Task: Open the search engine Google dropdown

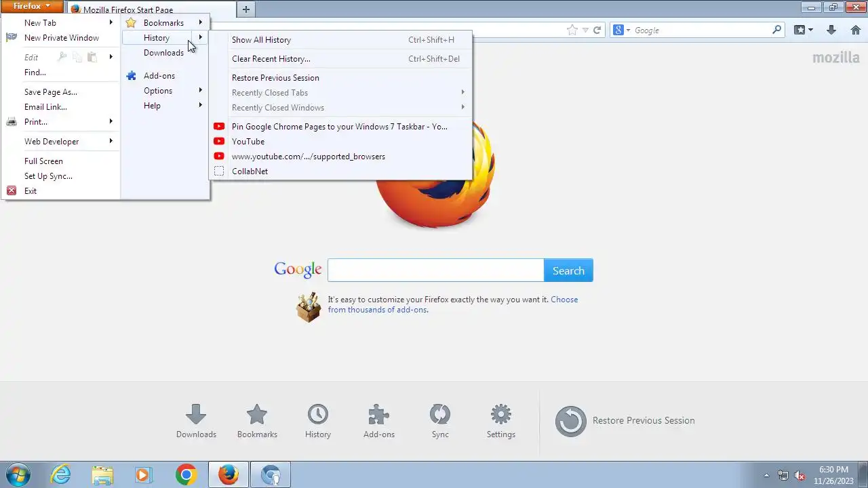Action: click(x=622, y=30)
